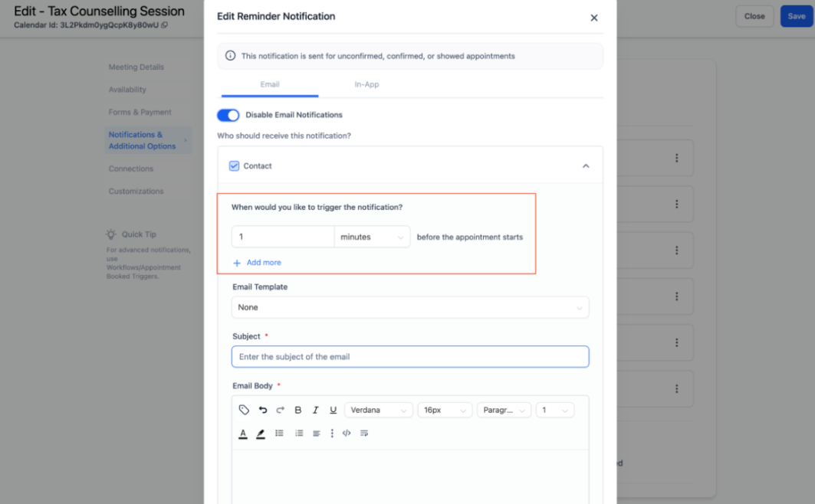Toggle the Disable Email Notifications switch
The width and height of the screenshot is (815, 504).
pyautogui.click(x=228, y=115)
